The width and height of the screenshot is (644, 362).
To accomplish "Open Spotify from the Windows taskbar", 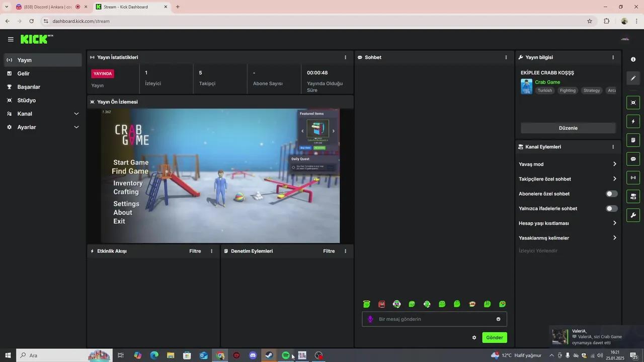I will tap(285, 355).
